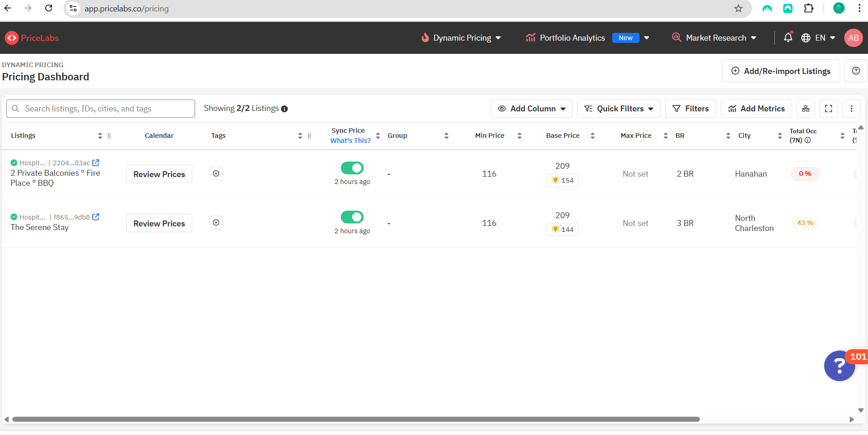This screenshot has height=435, width=868.
Task: Toggle Sync Price for 2 Private Balconies listing
Action: [x=352, y=168]
